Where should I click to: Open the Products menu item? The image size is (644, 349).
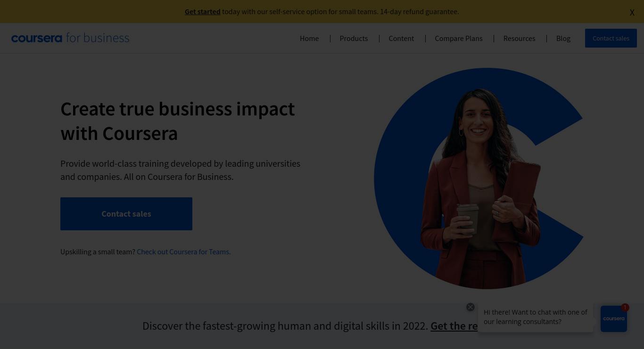coord(354,38)
